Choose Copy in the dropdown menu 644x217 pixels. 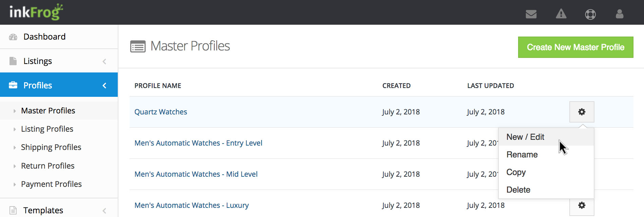(516, 172)
